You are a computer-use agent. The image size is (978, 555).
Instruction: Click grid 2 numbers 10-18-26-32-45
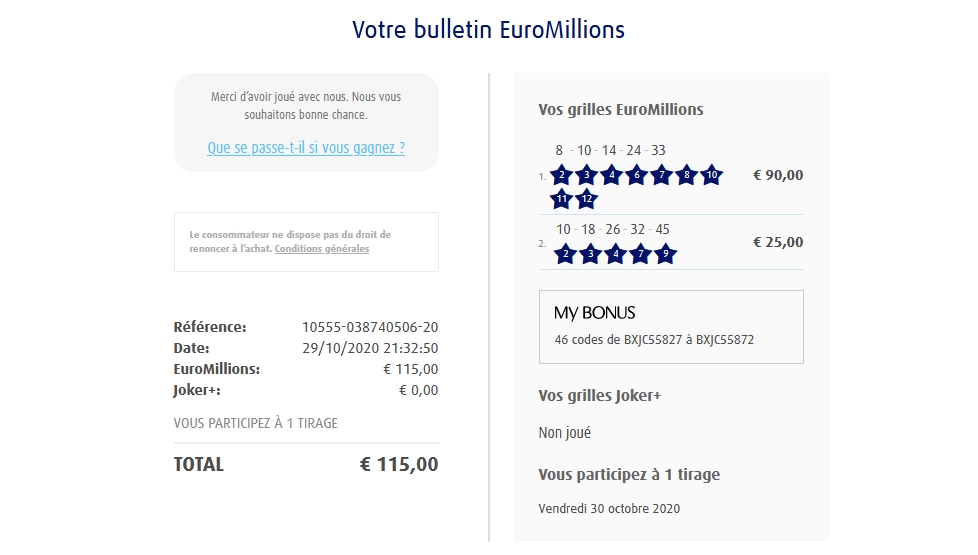pyautogui.click(x=613, y=229)
